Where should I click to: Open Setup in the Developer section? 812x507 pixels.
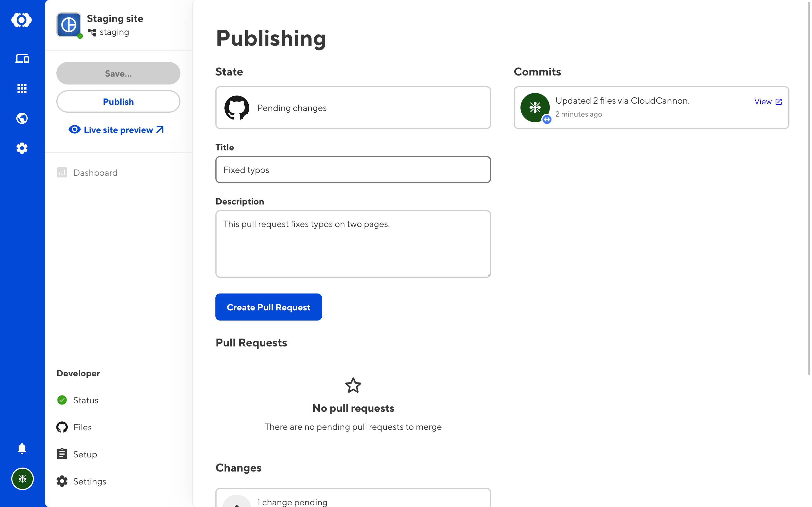point(85,454)
